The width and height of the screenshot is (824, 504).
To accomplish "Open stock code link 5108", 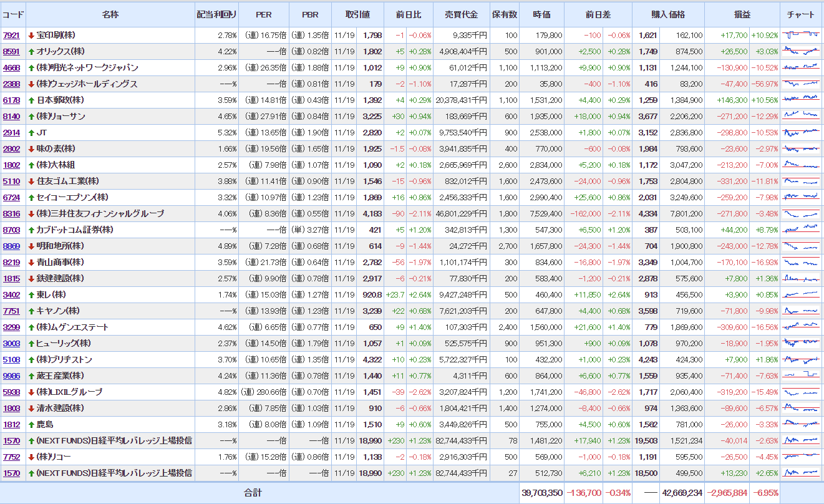I will point(11,360).
